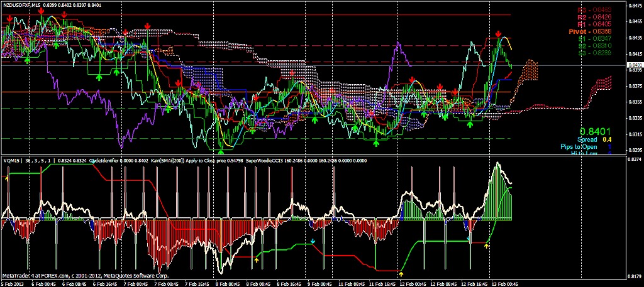Click the 0.8455 price scale value

click(635, 22)
